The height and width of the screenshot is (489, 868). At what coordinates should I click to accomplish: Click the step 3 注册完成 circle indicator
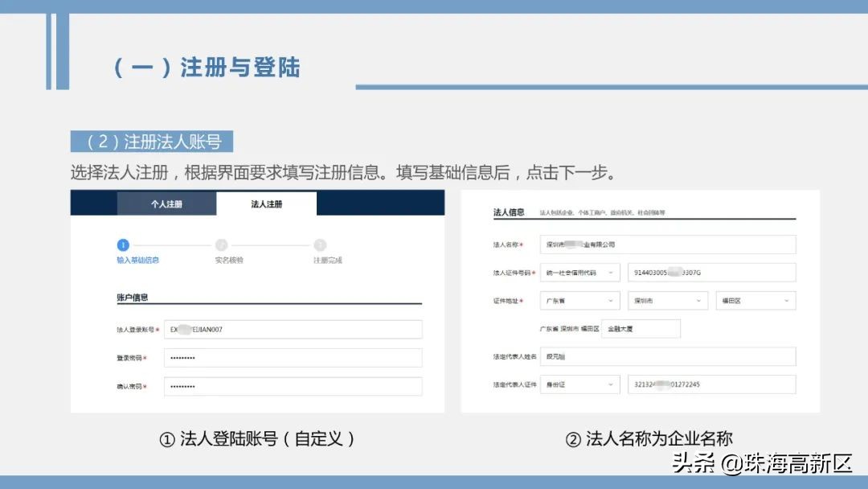coord(320,246)
